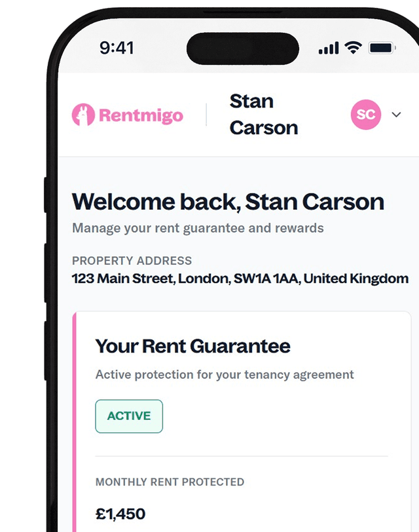Screen dimensions: 419x532
Task: Open the Your Rent Guarantee card heading
Action: pos(192,346)
